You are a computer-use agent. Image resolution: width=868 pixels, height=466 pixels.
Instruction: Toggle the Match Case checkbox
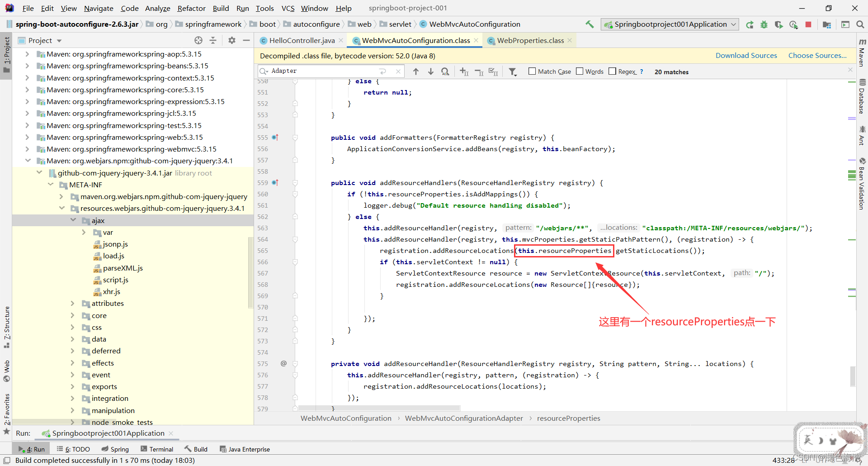click(x=532, y=71)
